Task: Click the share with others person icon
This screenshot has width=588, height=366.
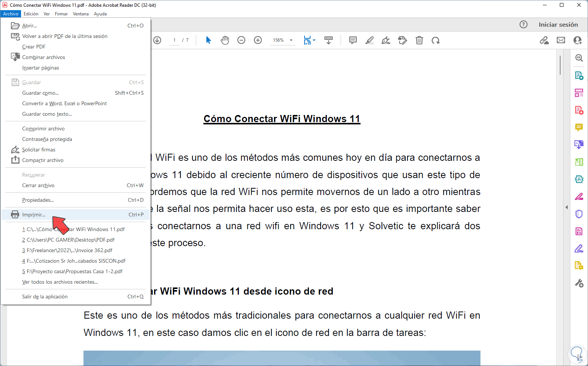Action: pos(577,40)
